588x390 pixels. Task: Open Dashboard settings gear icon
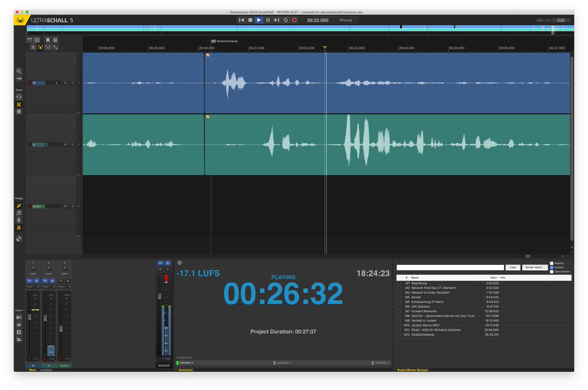[x=179, y=263]
